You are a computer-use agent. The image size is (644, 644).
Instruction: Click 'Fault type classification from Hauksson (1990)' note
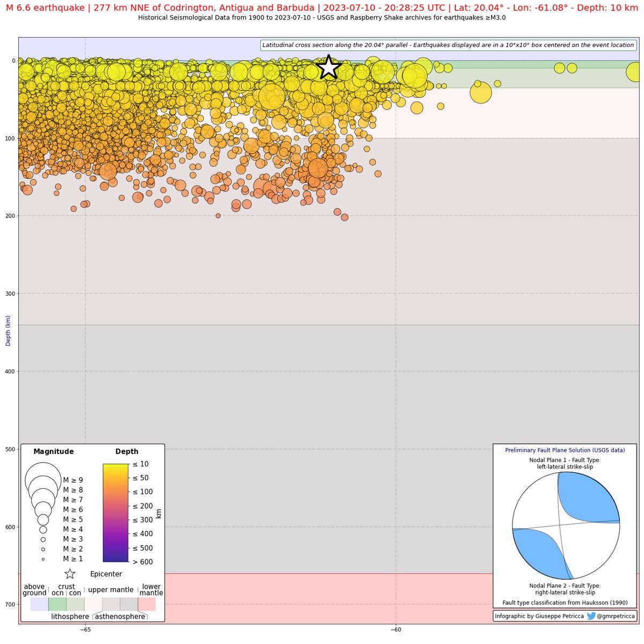565,603
